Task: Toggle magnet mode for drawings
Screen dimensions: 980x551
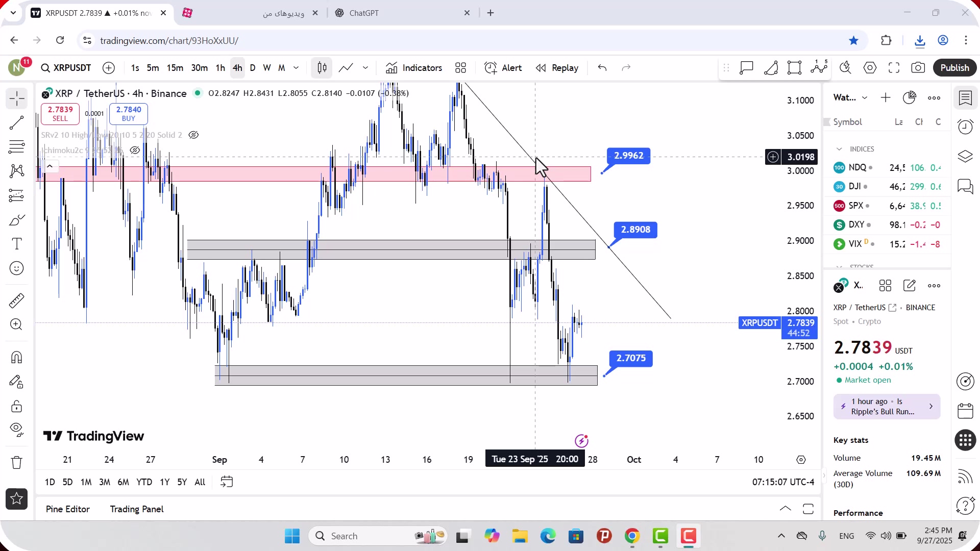Action: click(x=17, y=357)
